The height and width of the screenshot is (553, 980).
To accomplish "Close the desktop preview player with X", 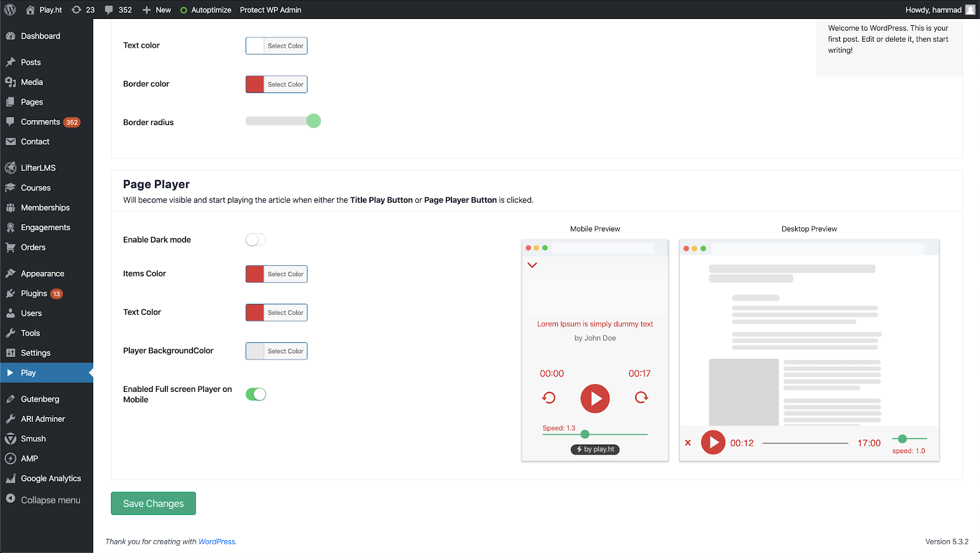I will tap(688, 442).
